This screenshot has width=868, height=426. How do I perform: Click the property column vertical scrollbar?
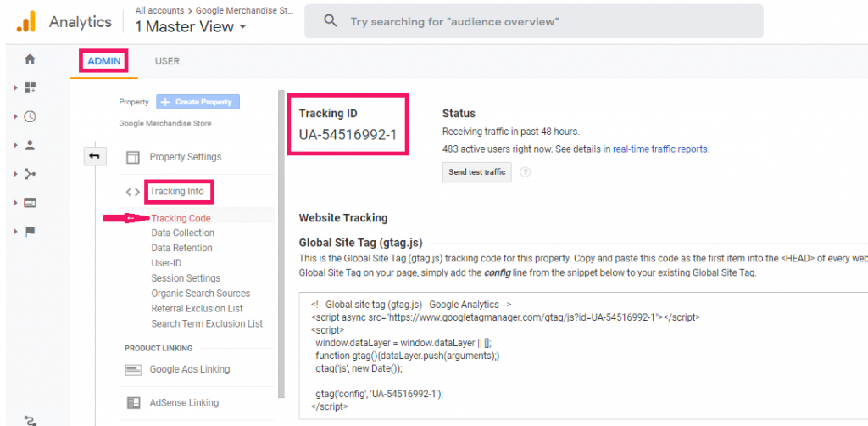coord(281,244)
